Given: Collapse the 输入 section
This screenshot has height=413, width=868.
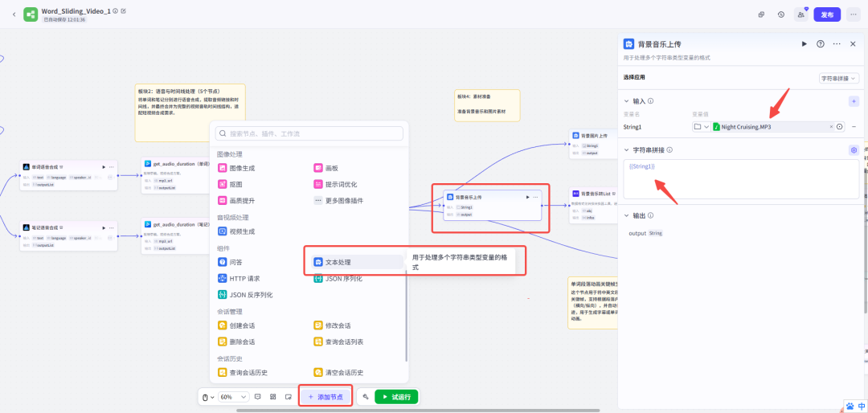Looking at the screenshot, I should pyautogui.click(x=627, y=101).
